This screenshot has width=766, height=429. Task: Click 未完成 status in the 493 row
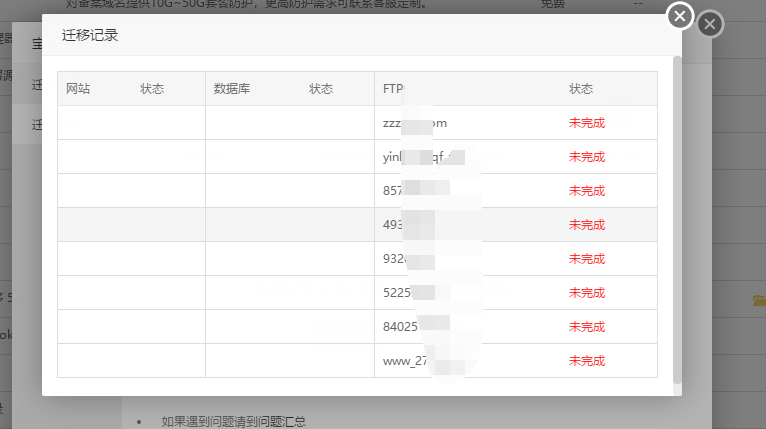tap(587, 225)
